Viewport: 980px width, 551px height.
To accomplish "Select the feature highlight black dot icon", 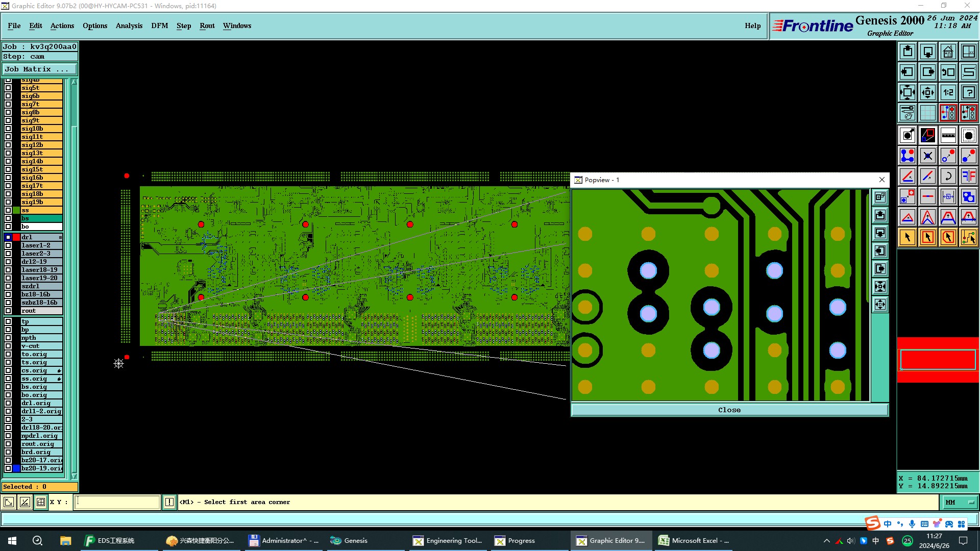I will pos(968,135).
